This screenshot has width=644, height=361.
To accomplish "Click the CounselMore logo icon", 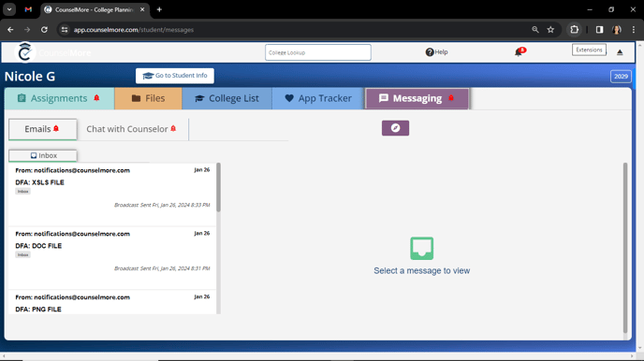I will [24, 52].
